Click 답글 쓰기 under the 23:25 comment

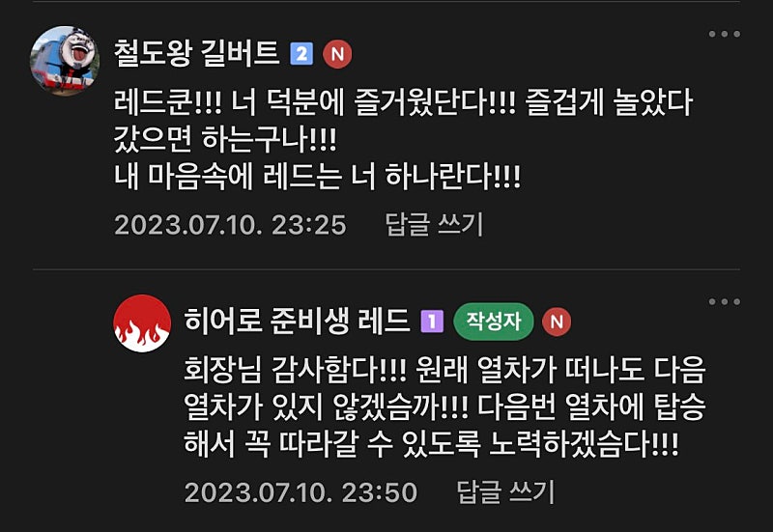pos(434,225)
